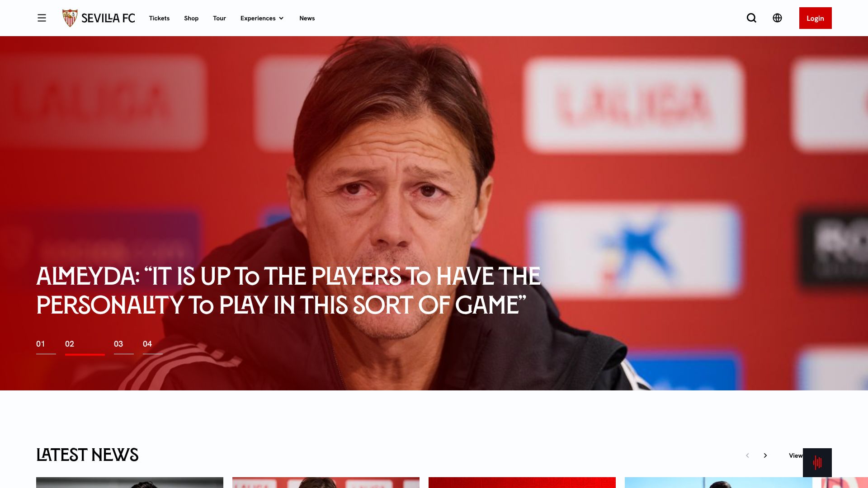This screenshot has height=488, width=868.
Task: Go to next latest news arrow
Action: [765, 455]
